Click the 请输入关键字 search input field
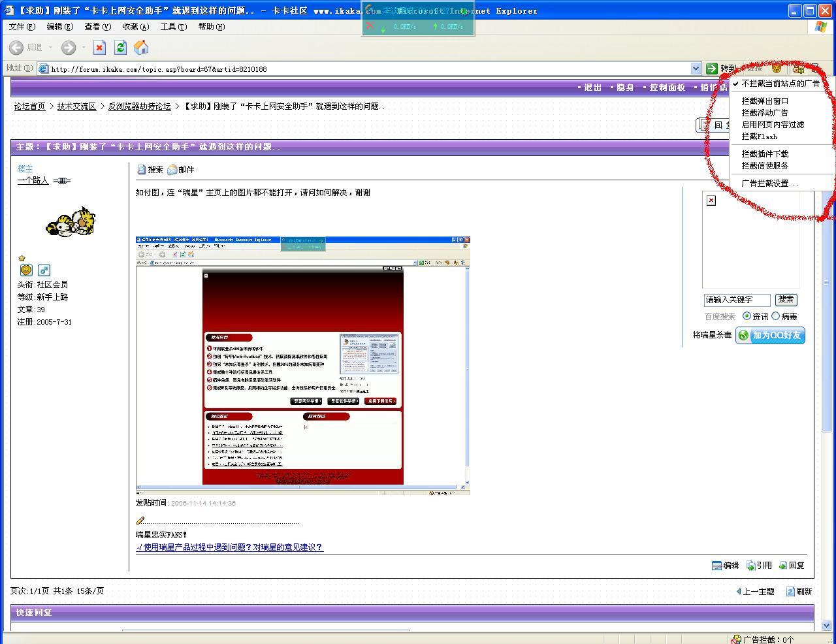This screenshot has width=836, height=644. click(x=737, y=300)
